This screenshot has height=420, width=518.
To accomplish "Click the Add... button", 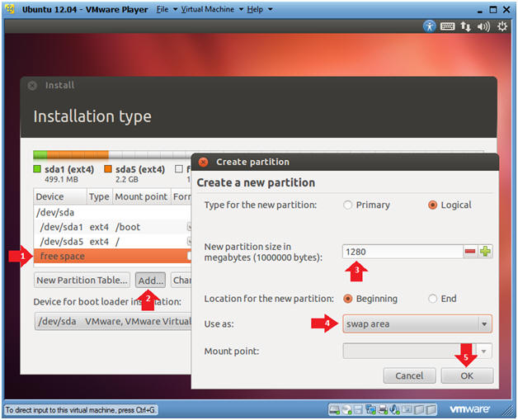I will 151,281.
